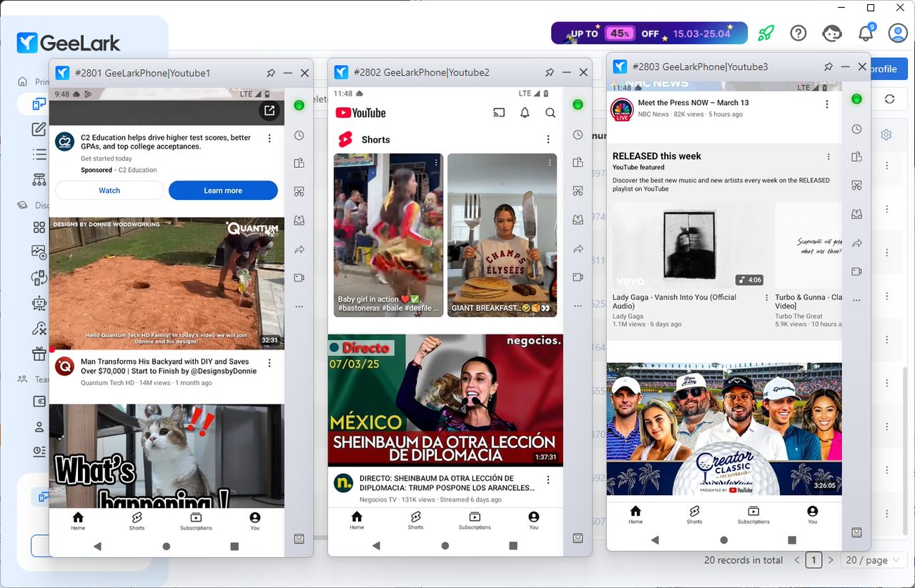Click the clock icon in the Youtube1 sidebar

(299, 135)
